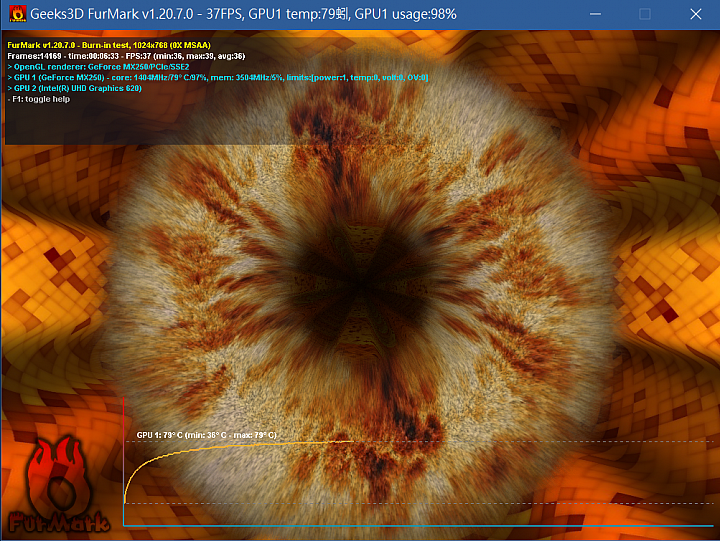Click the Frames:14169 statistics line
Screen dimensions: 720x541
click(x=126, y=56)
